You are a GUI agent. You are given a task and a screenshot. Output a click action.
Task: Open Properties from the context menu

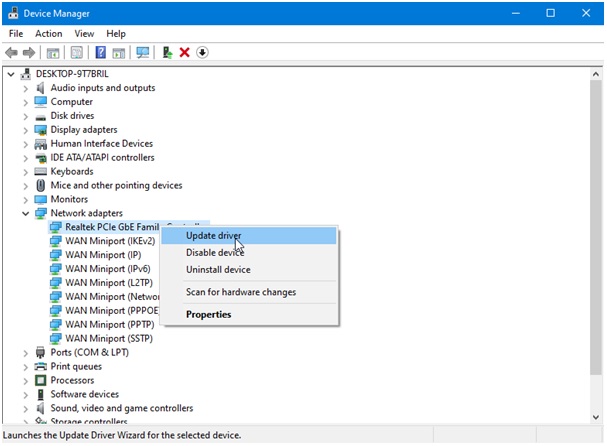(249, 314)
